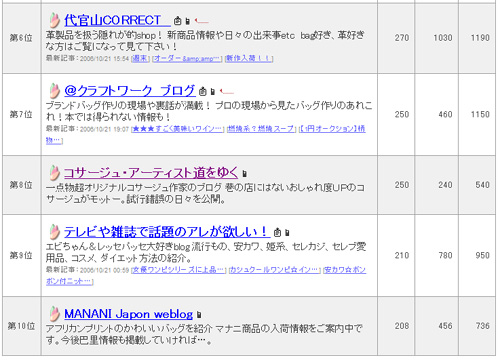Open the 代官山CORRECT blog link

point(117,21)
